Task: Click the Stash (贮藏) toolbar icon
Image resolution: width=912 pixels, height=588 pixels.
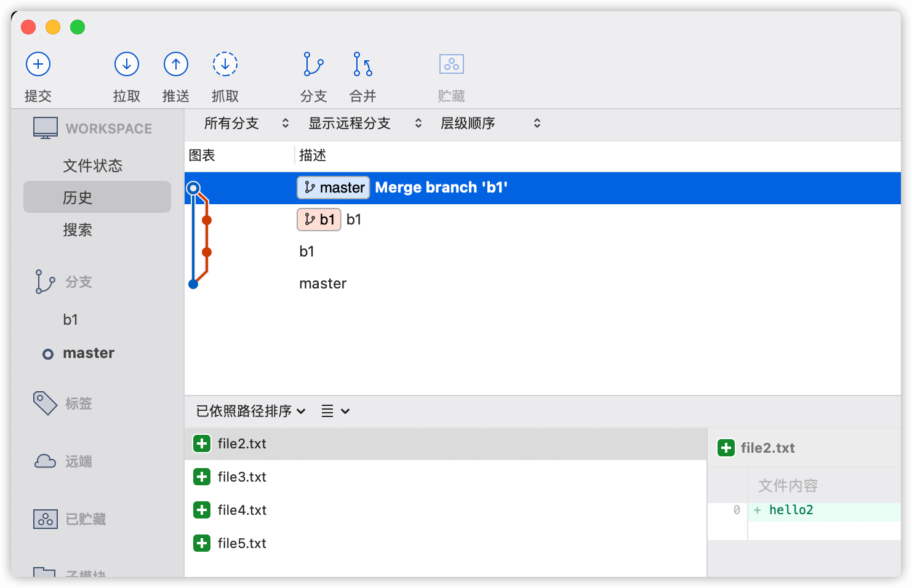Action: pos(451,65)
